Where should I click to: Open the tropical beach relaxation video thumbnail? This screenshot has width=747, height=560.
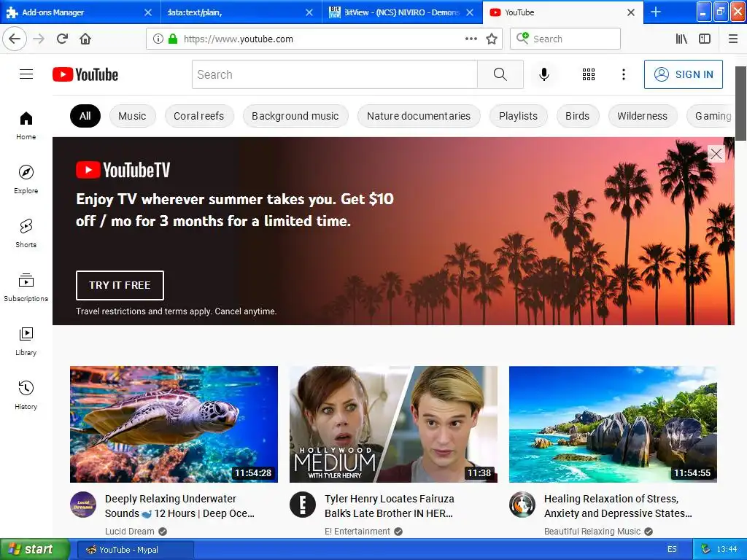pyautogui.click(x=613, y=424)
